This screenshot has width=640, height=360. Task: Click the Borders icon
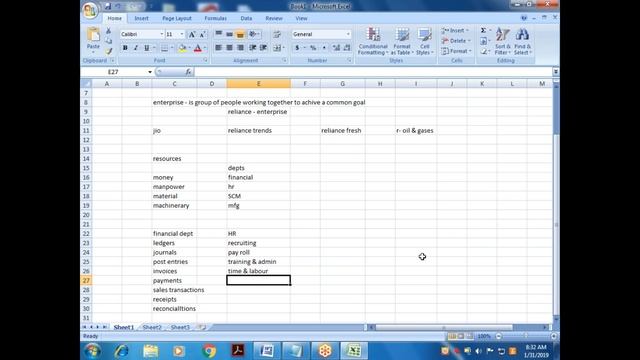pyautogui.click(x=164, y=48)
